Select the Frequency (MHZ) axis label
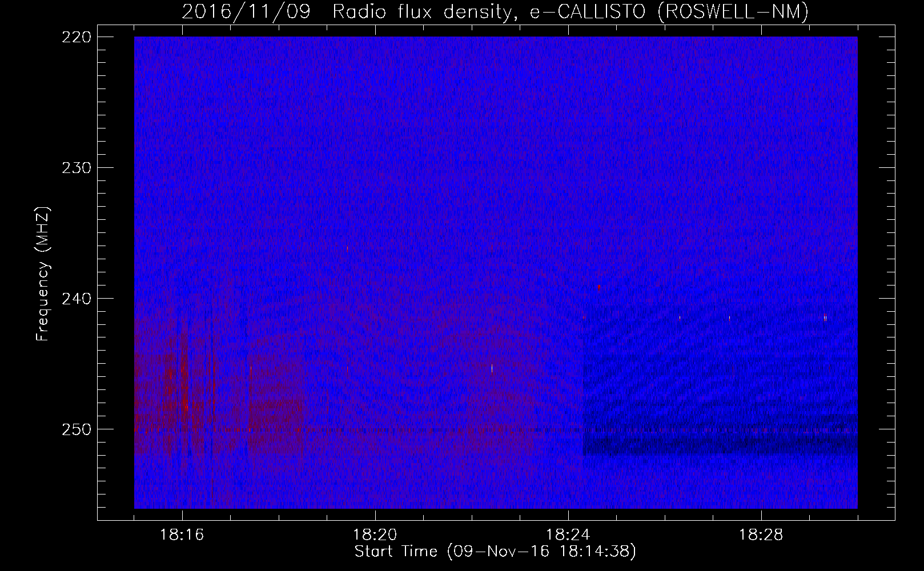 click(43, 274)
